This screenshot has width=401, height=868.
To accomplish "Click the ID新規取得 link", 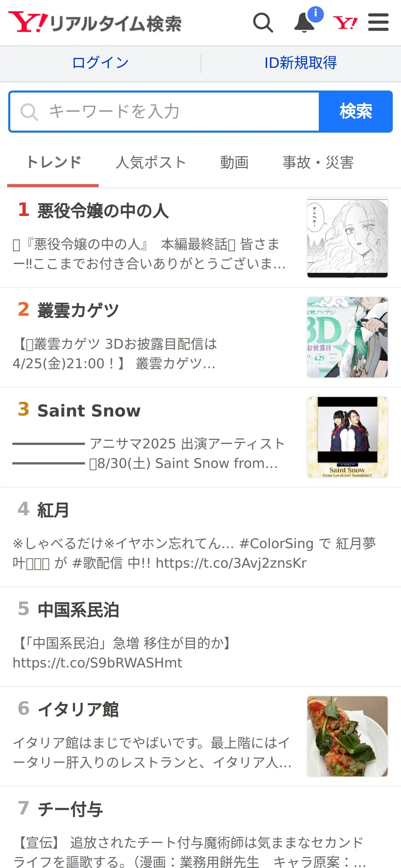I will [x=301, y=63].
